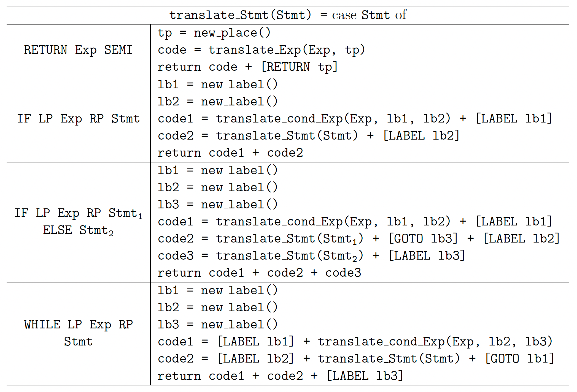Click the 'IF LP Exp RP Stmt' production
This screenshot has width=577, height=392.
78,119
